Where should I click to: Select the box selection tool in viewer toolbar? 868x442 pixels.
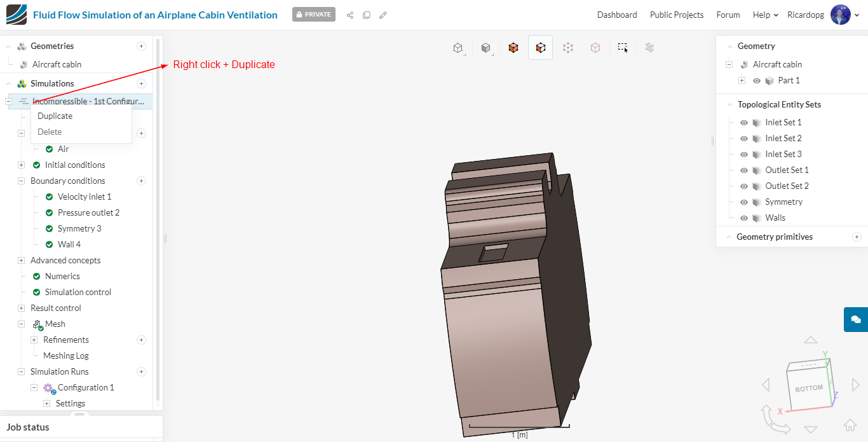[623, 48]
